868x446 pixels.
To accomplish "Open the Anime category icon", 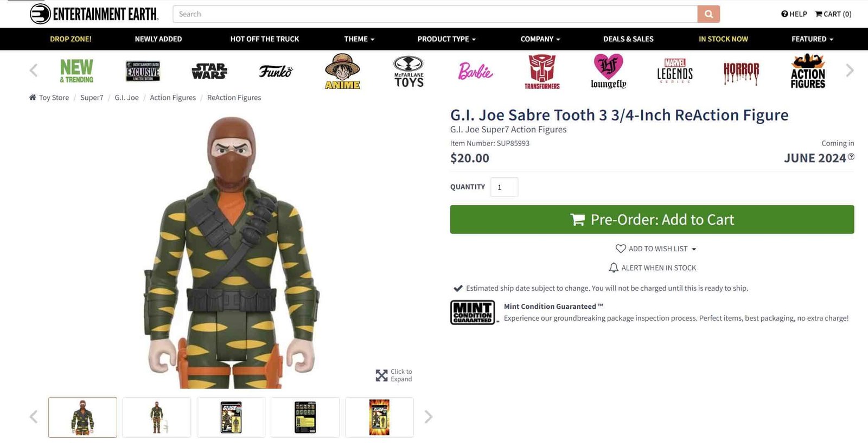I will (342, 71).
